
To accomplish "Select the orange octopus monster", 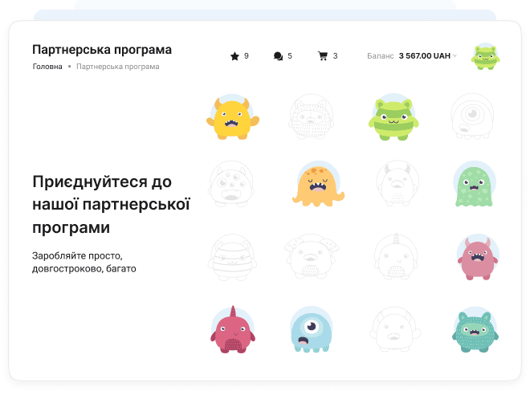I will pyautogui.click(x=317, y=185).
